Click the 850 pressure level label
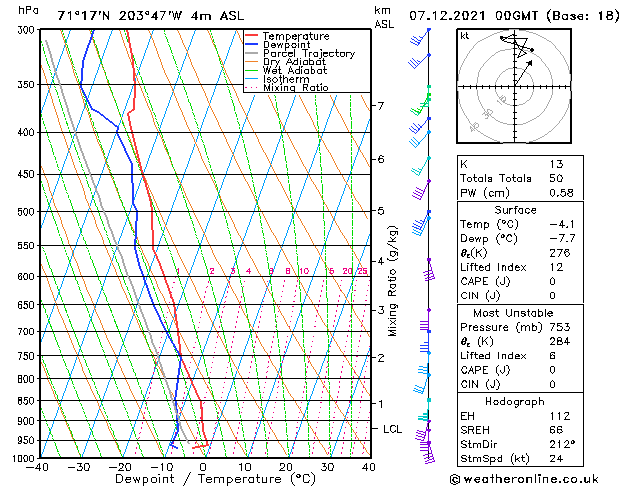The image size is (629, 486). (28, 401)
